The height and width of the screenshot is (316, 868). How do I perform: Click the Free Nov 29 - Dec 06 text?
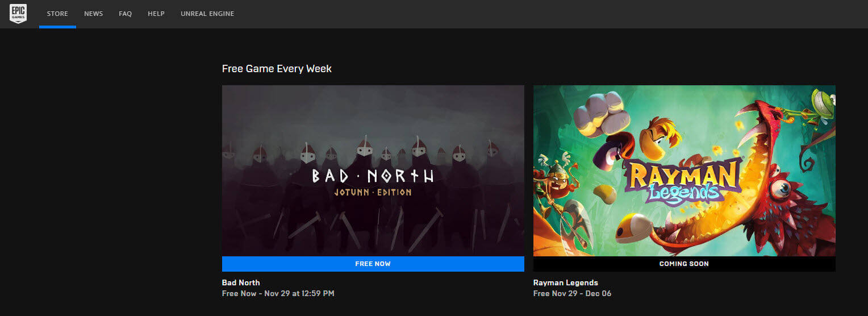(x=573, y=293)
